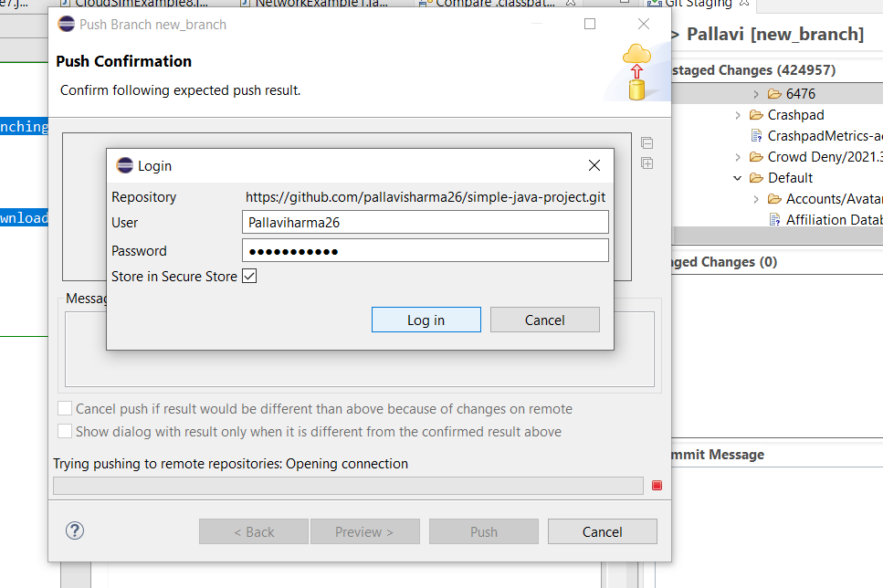Expand the Accounts/Avatar folder
883x588 pixels.
pyautogui.click(x=756, y=199)
